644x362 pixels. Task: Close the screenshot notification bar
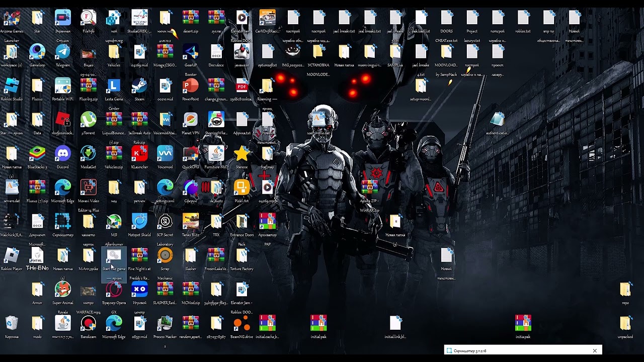(595, 350)
